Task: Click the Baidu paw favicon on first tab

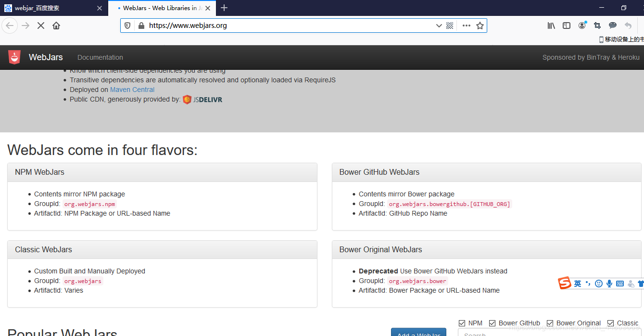Action: (x=8, y=8)
